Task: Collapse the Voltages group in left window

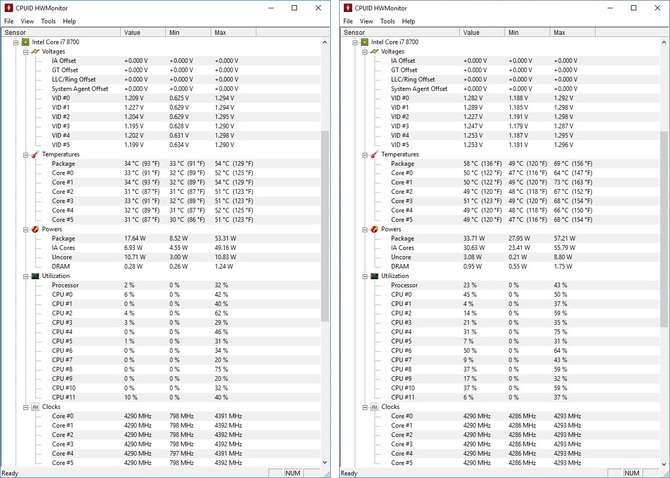Action: pyautogui.click(x=26, y=51)
